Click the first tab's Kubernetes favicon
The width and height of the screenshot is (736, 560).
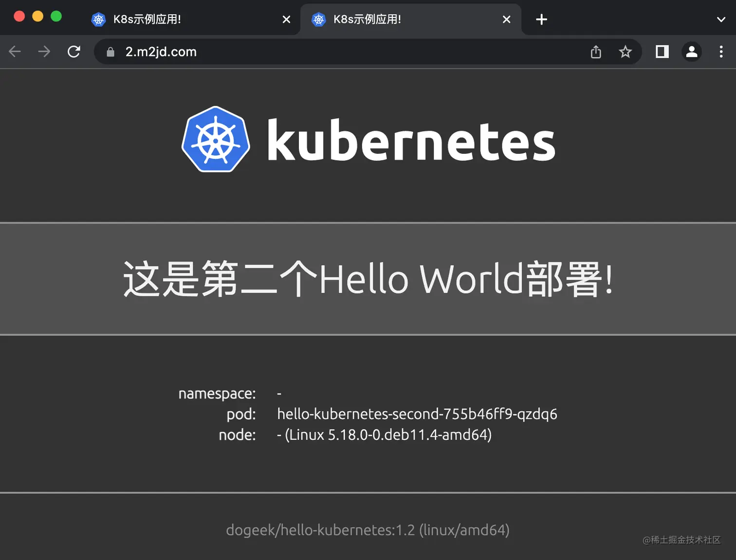pyautogui.click(x=99, y=19)
